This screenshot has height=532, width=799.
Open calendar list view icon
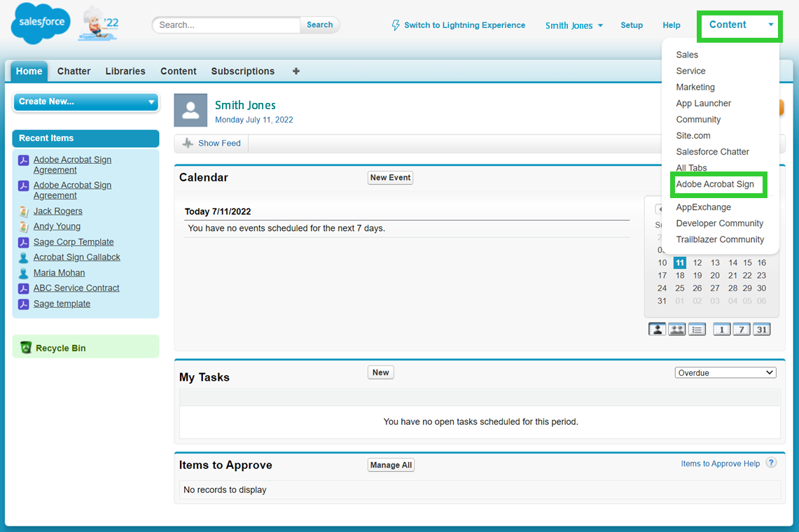click(697, 329)
